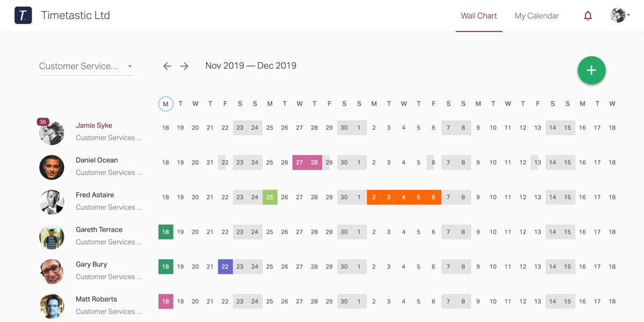Viewport: 644px width, 322px height.
Task: Open the user profile menu dropdown
Action: [x=620, y=16]
